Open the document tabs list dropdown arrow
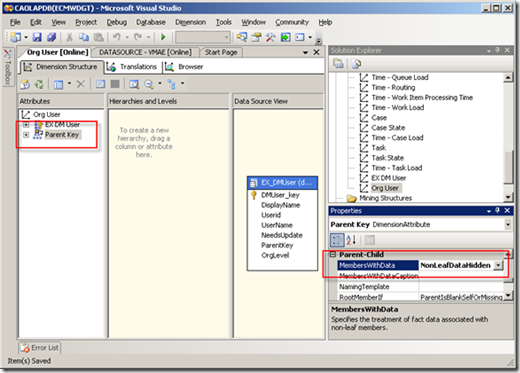The width and height of the screenshot is (520, 373). [305, 53]
